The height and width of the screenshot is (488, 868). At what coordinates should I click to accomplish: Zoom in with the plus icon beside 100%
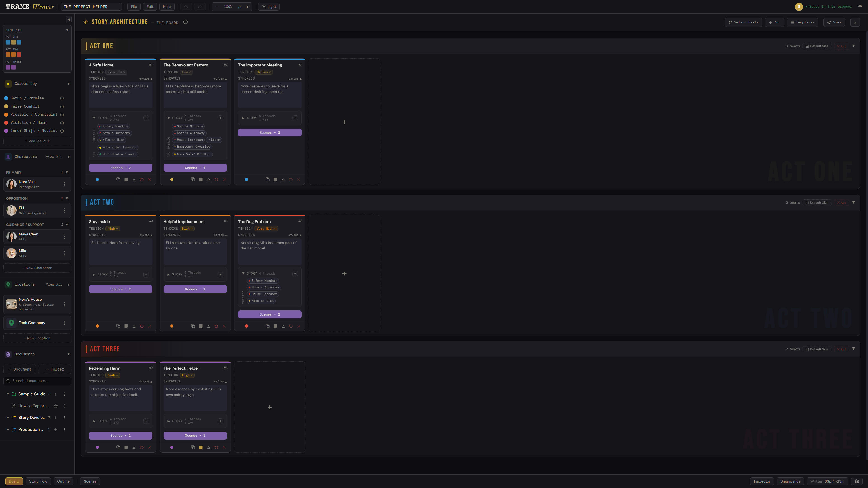pos(247,7)
